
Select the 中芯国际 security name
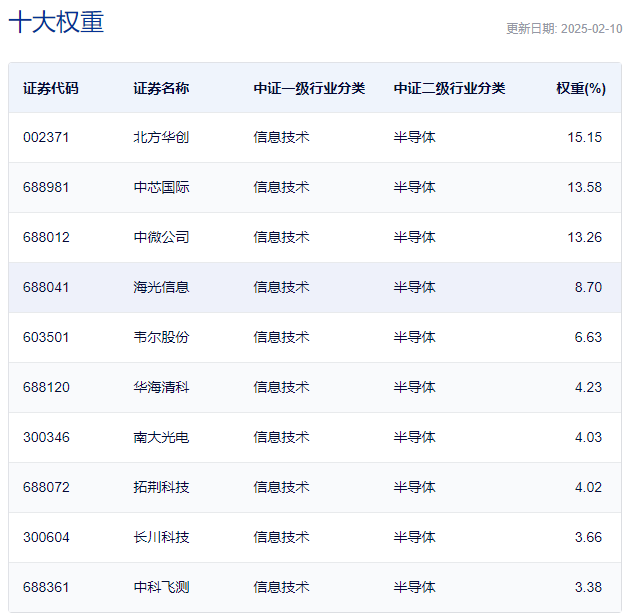point(161,187)
